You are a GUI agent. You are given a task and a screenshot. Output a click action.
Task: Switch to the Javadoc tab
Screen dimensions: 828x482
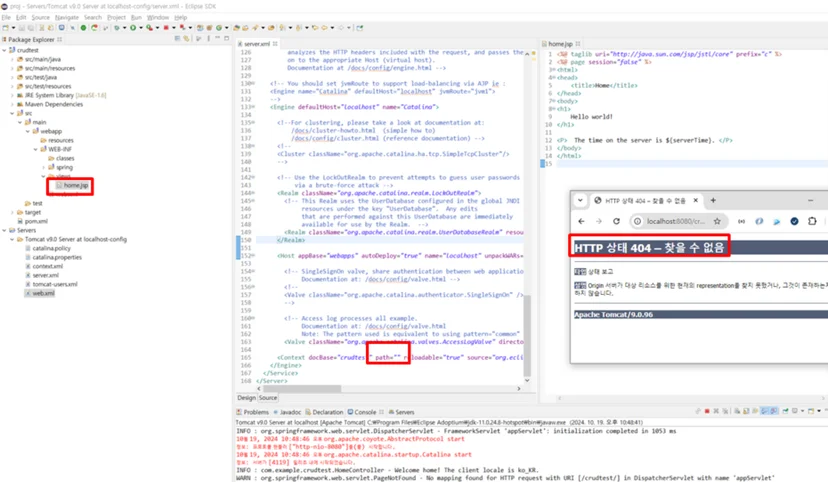(x=287, y=412)
